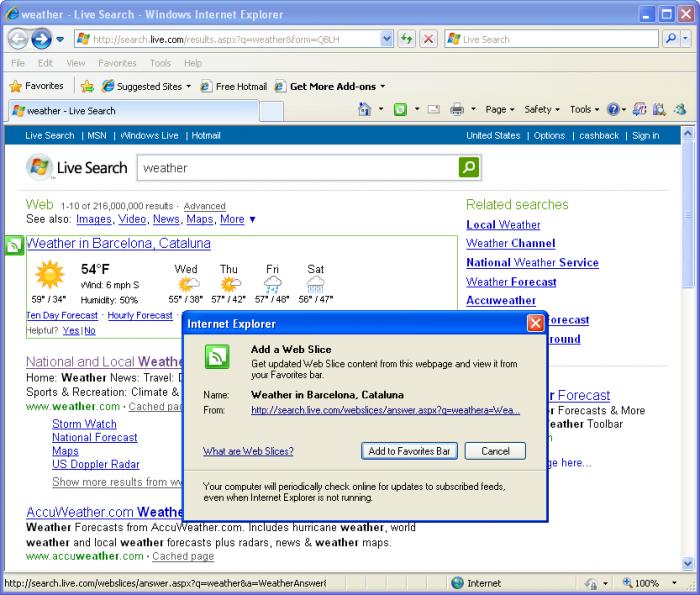Viewport: 700px width, 595px height.
Task: Click the green Web Slice icon beside weather result
Action: point(14,245)
